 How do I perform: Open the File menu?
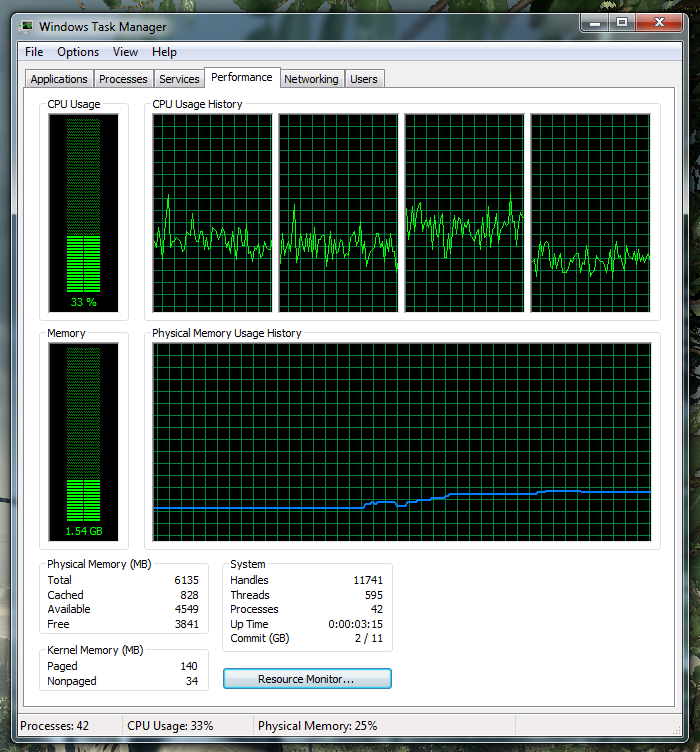tap(34, 52)
